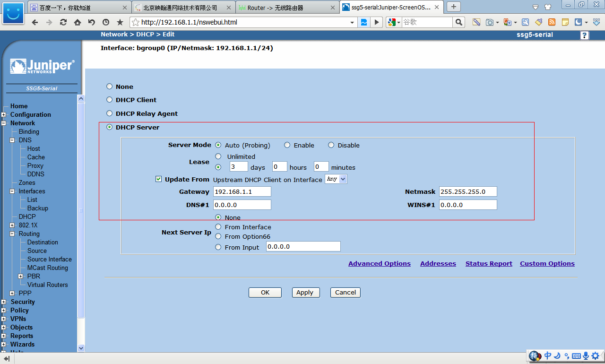Switch to the Router tab
The width and height of the screenshot is (605, 364).
tap(287, 8)
